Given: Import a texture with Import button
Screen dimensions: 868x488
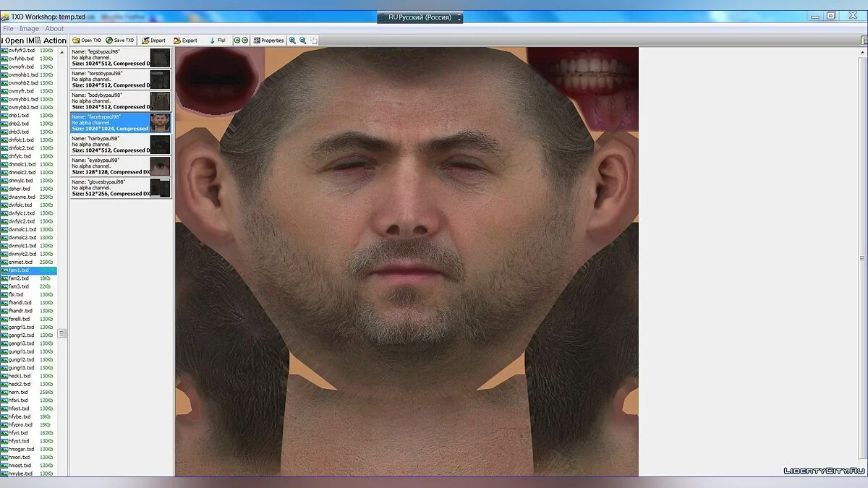Looking at the screenshot, I should pos(153,40).
